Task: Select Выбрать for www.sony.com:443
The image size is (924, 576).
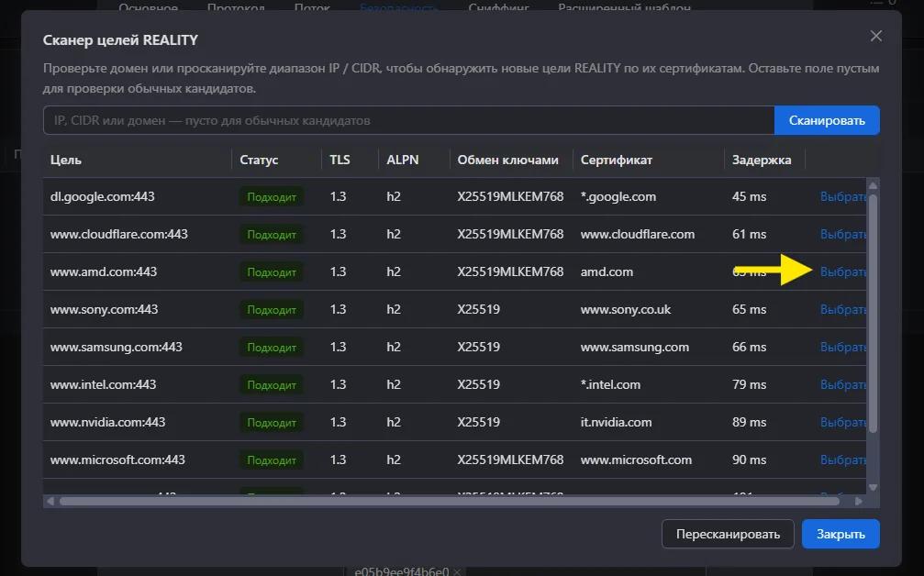Action: click(x=842, y=310)
